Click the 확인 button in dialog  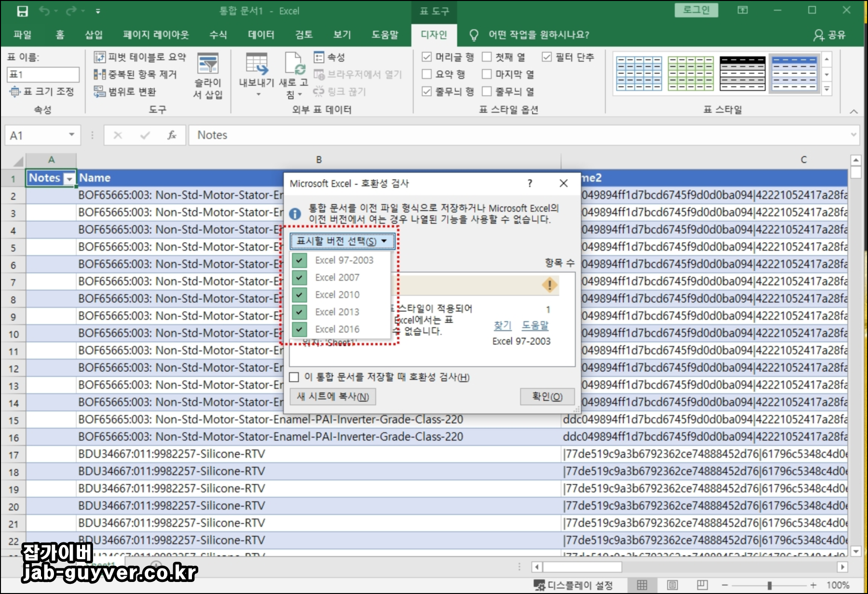point(547,397)
